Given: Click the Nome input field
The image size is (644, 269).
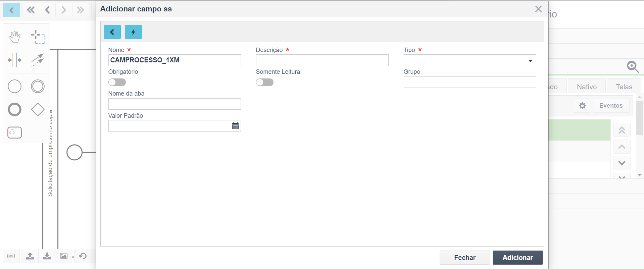Looking at the screenshot, I should coord(175,60).
